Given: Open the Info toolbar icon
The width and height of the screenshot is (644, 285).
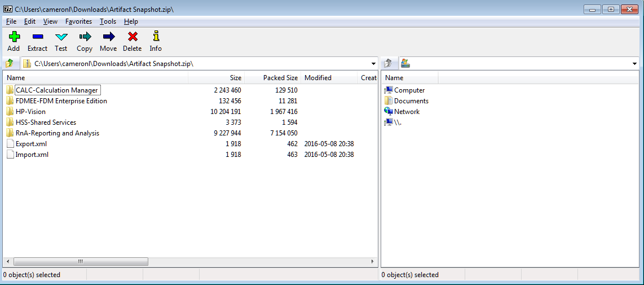Looking at the screenshot, I should [x=156, y=37].
